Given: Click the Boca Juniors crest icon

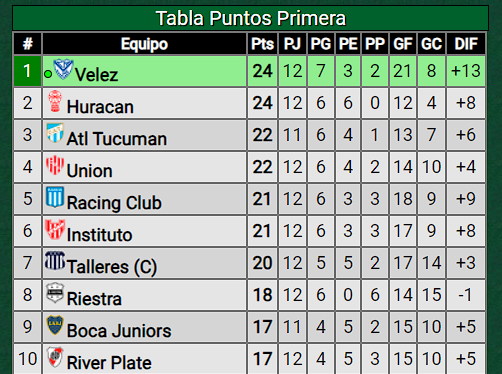Looking at the screenshot, I should tap(55, 325).
